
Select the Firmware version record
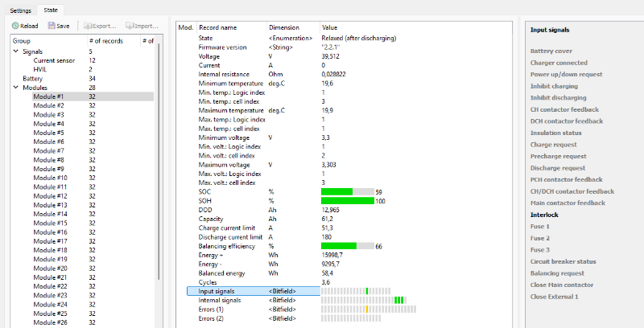coord(222,47)
